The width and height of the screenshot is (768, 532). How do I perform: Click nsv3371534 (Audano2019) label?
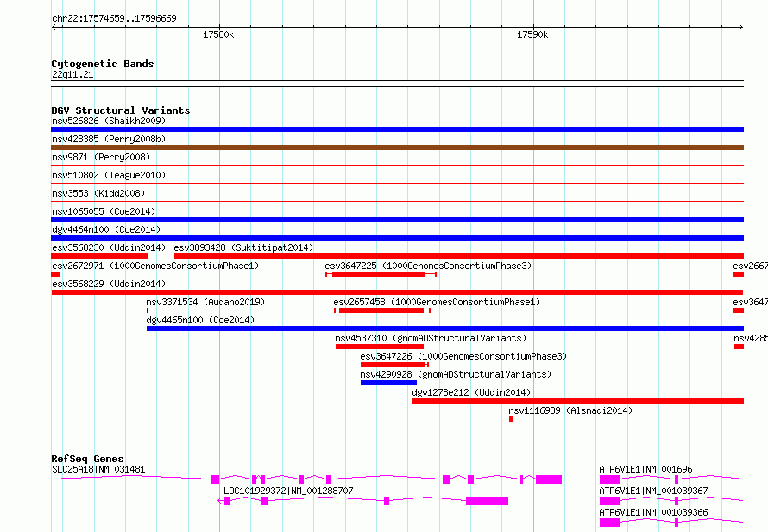(x=205, y=302)
